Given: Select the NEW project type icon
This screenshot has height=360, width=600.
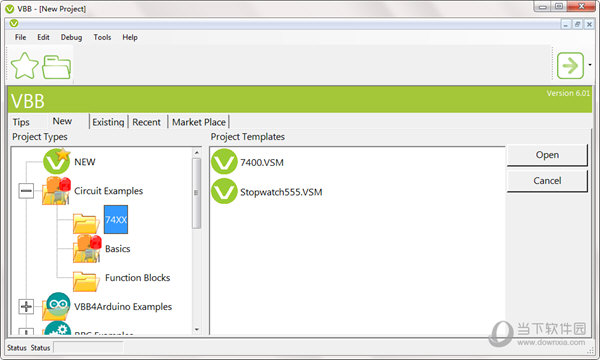Looking at the screenshot, I should tap(57, 161).
